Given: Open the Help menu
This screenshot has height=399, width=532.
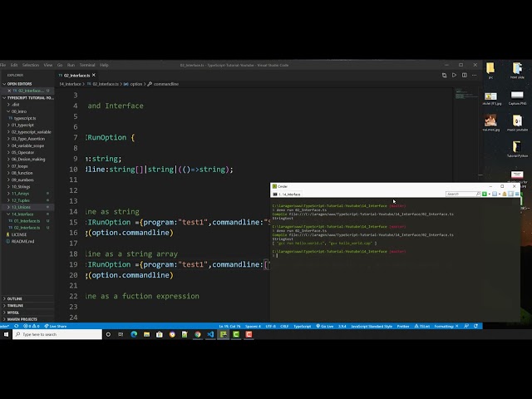Looking at the screenshot, I should [x=104, y=65].
